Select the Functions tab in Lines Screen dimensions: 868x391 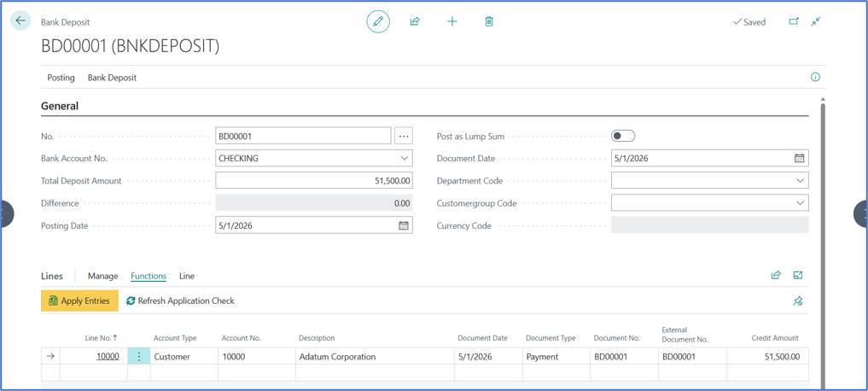(x=149, y=276)
